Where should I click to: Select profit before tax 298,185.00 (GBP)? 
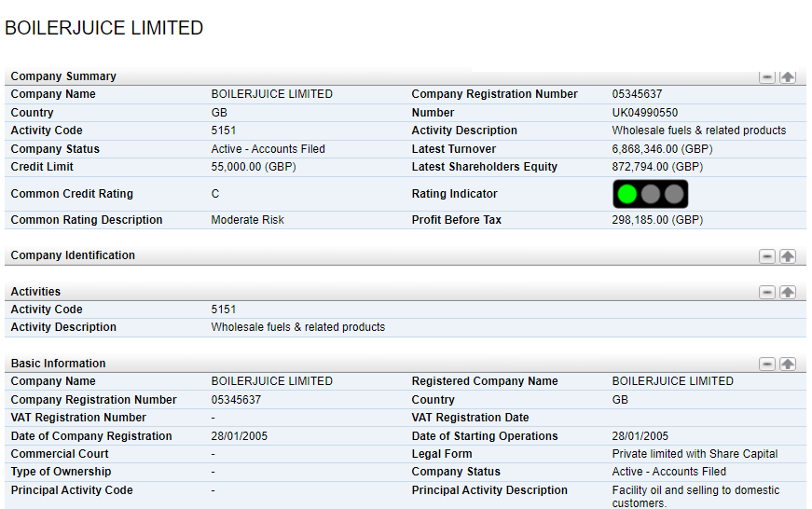657,220
